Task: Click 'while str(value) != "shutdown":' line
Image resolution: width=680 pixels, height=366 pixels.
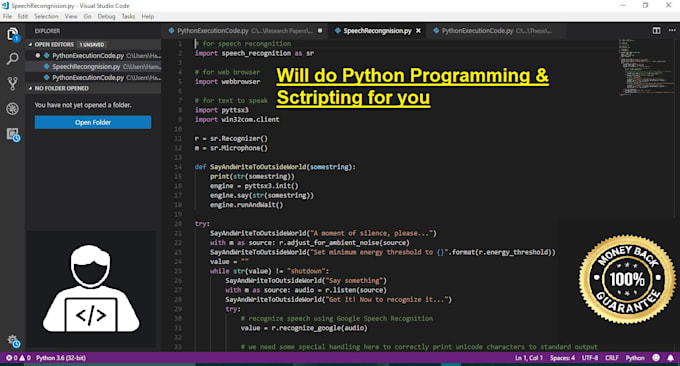Action: tap(269, 271)
